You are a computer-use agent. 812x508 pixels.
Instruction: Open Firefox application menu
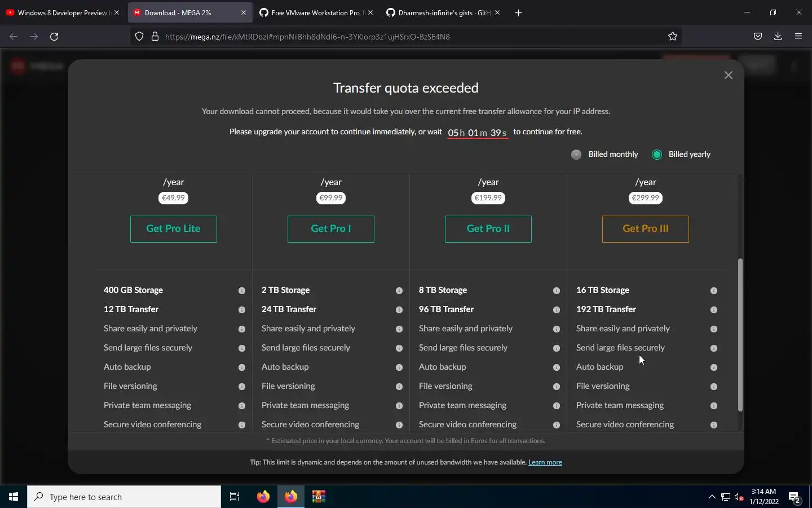click(798, 36)
